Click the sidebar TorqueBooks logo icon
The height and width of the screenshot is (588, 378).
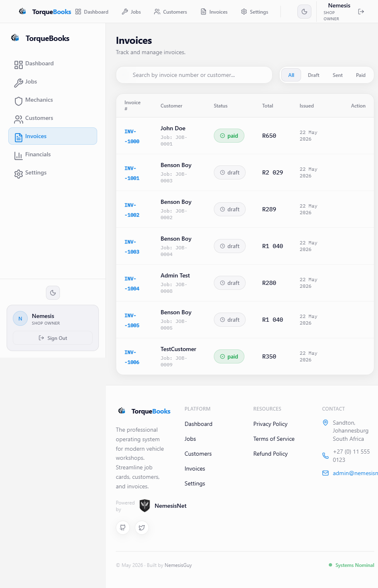click(15, 38)
